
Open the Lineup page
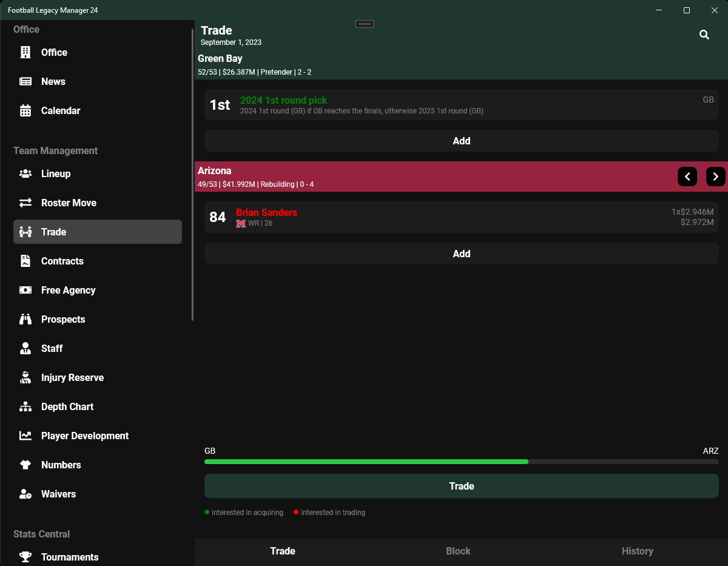[98, 174]
